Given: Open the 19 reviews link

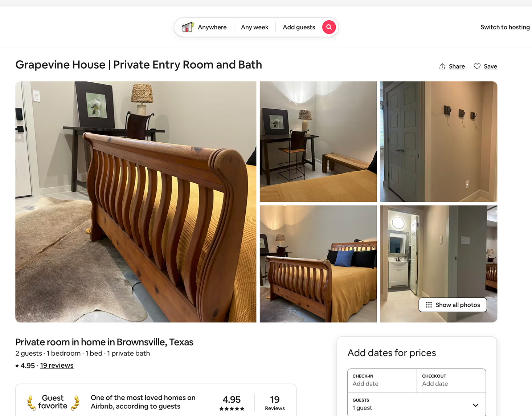Looking at the screenshot, I should (x=57, y=366).
